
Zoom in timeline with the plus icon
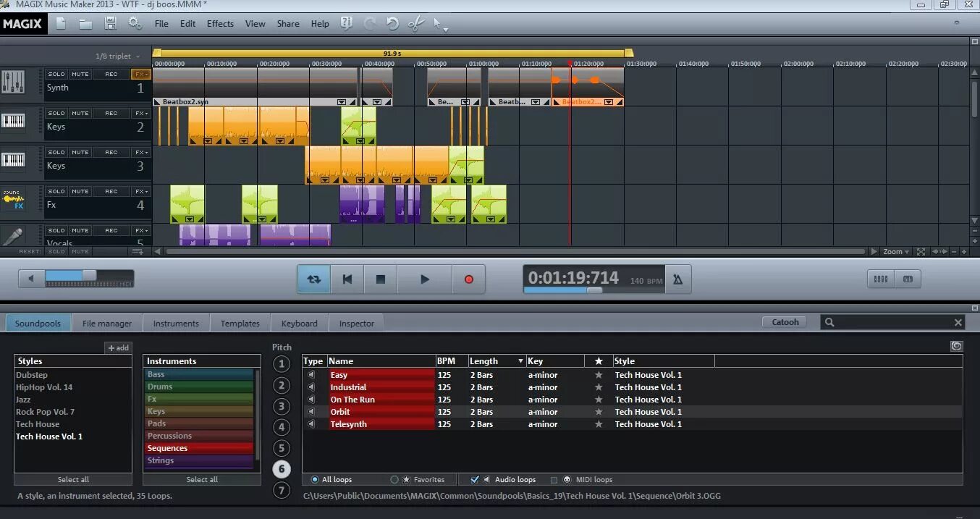tap(964, 252)
